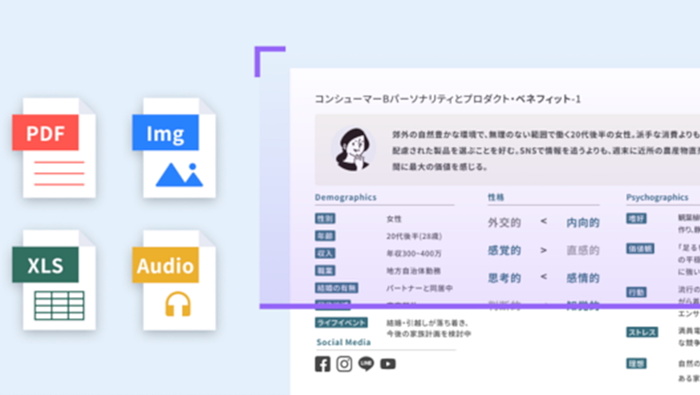
Task: Click the persona woman avatar illustration
Action: point(353,150)
